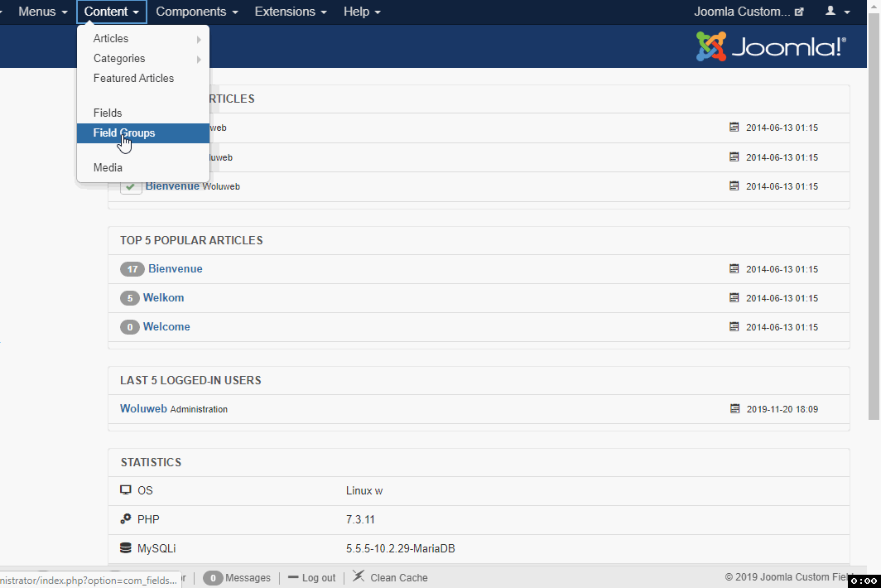Click the vertical page scrollbar
This screenshot has height=588, width=881.
coord(874,216)
